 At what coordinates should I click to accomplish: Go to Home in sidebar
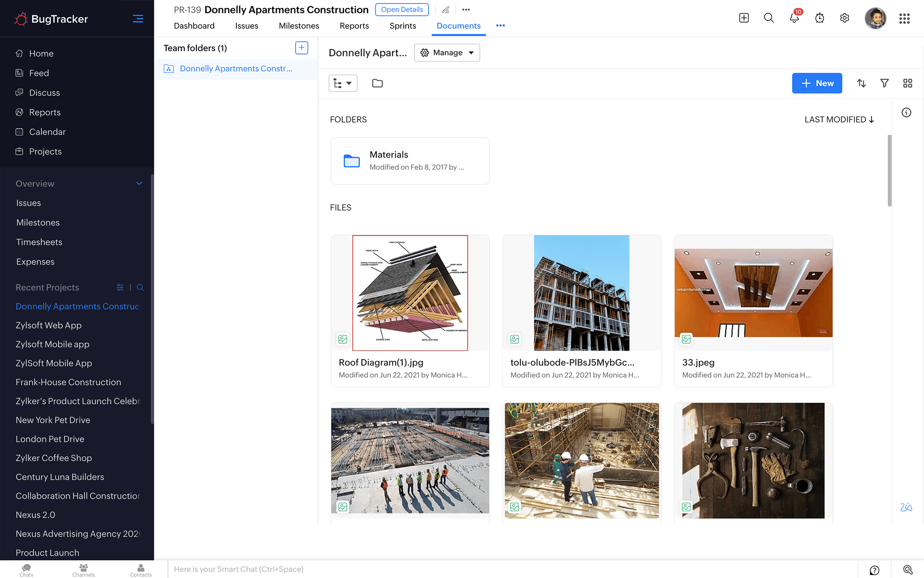click(41, 53)
